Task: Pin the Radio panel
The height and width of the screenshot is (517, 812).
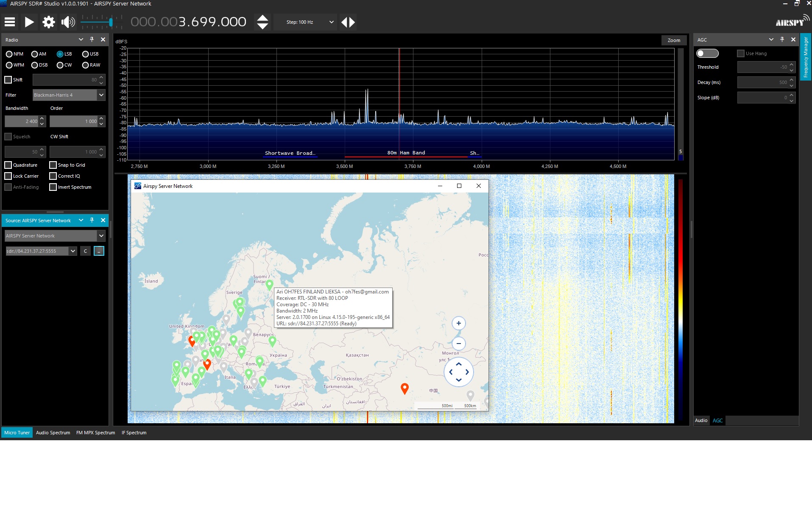Action: pos(92,39)
